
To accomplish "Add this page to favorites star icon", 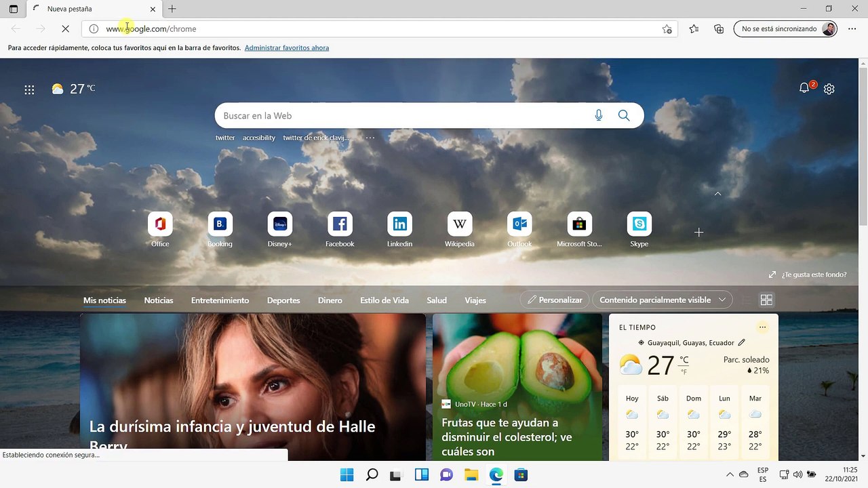I will [x=667, y=29].
